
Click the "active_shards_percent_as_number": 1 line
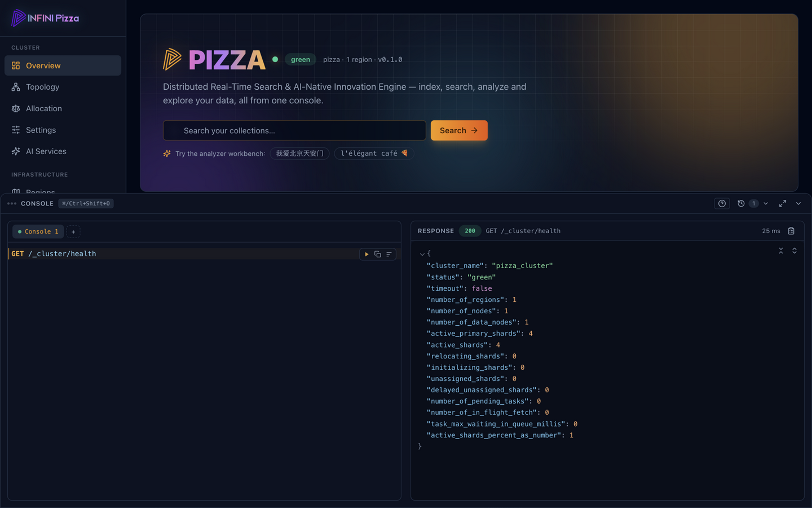coord(500,435)
